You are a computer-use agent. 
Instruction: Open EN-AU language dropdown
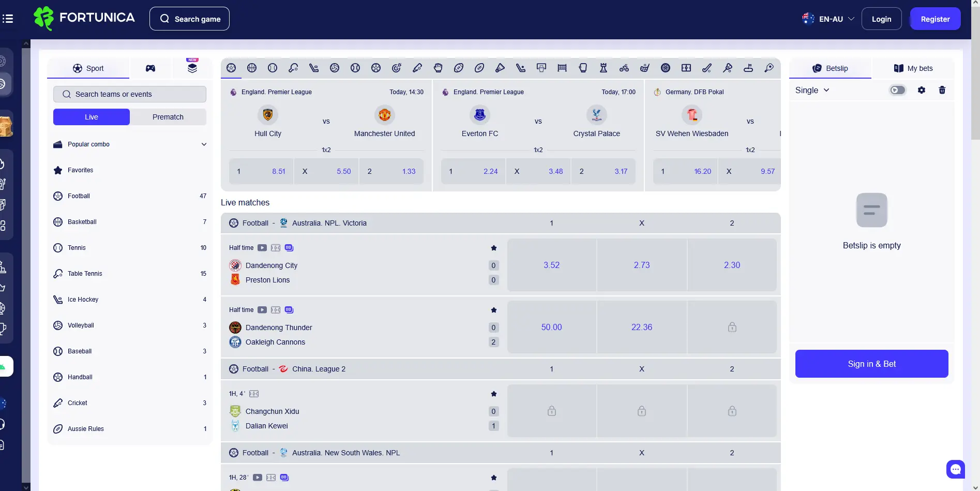coord(828,19)
